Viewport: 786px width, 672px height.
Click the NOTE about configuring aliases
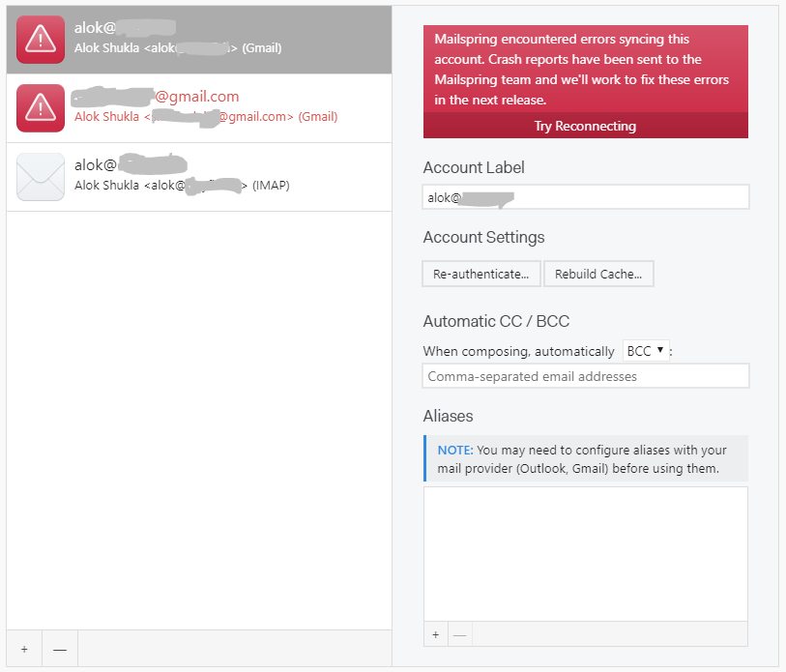point(586,459)
